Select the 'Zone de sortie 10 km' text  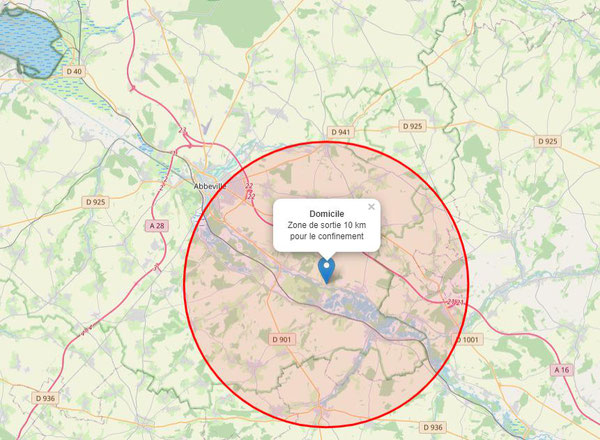click(x=326, y=225)
